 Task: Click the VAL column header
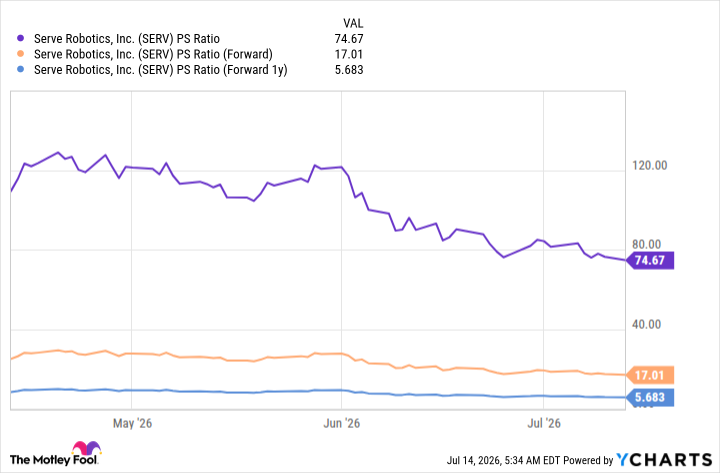(353, 23)
